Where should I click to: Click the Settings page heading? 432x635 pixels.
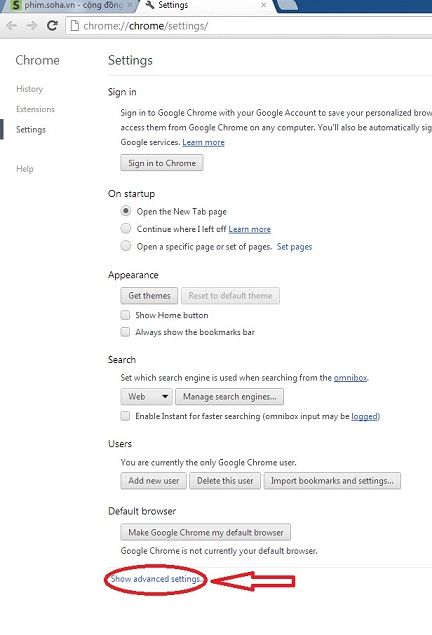click(130, 60)
